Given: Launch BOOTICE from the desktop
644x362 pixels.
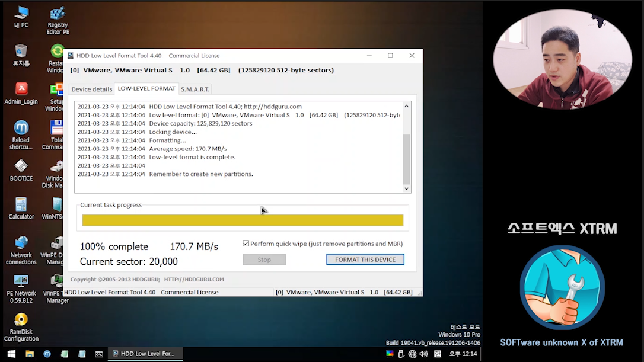Looking at the screenshot, I should (21, 170).
